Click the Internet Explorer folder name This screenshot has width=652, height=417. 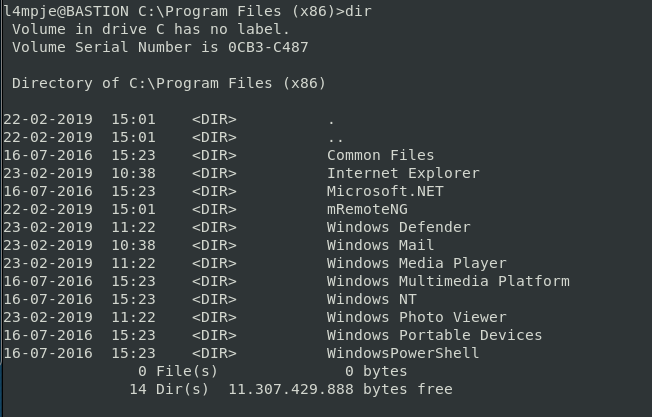[x=403, y=173]
